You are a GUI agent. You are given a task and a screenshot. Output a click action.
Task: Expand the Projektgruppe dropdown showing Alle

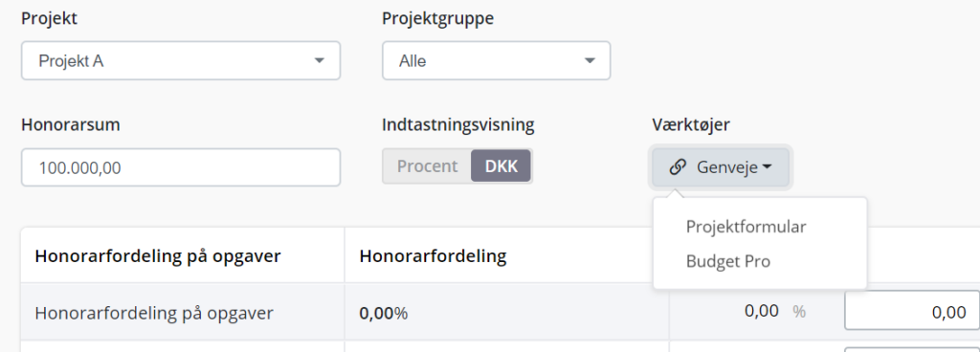point(497,60)
